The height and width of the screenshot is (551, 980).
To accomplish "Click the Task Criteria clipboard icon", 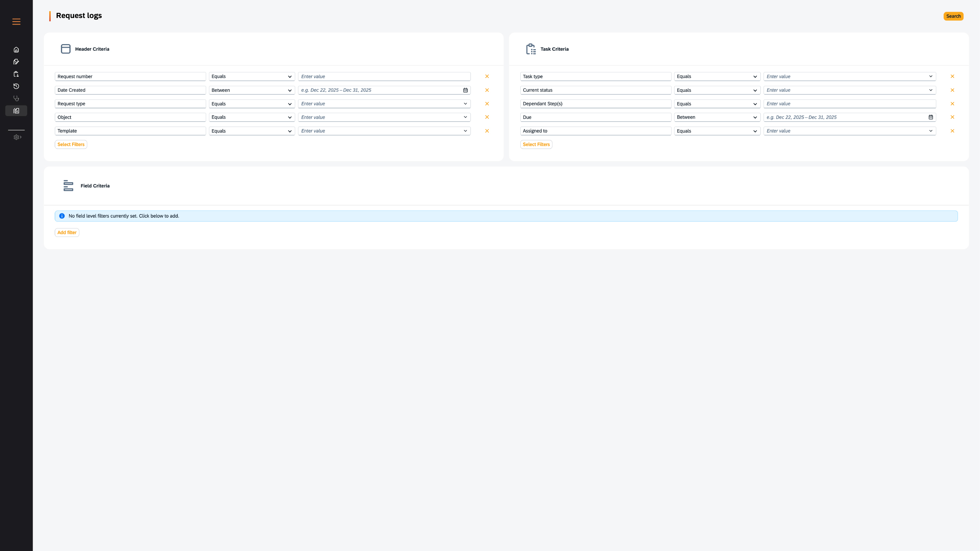I will [531, 49].
